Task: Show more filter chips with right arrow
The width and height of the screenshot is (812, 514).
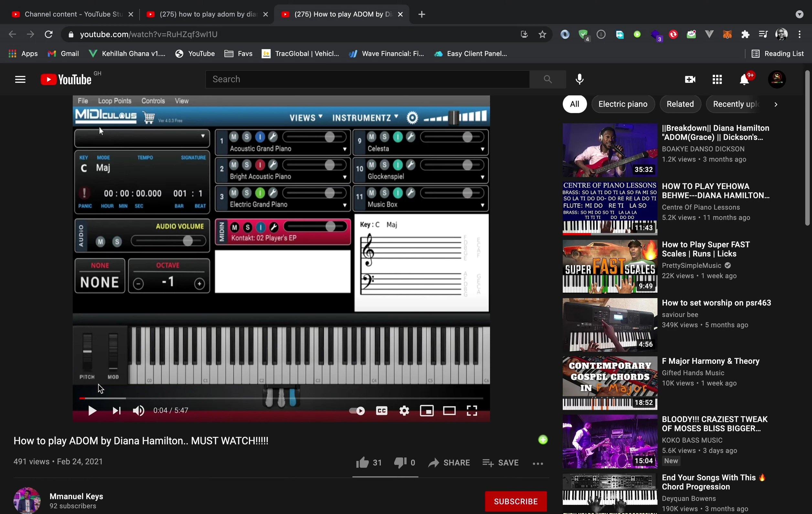Action: 775,104
